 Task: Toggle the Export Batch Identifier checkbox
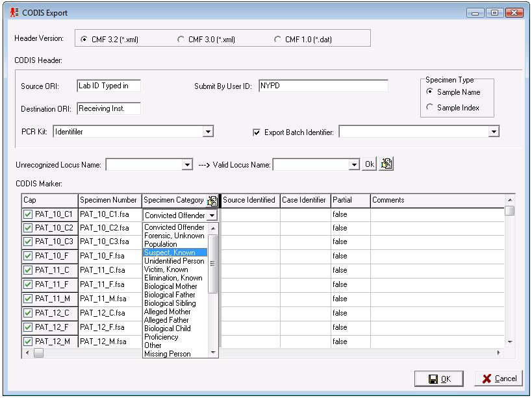(257, 132)
